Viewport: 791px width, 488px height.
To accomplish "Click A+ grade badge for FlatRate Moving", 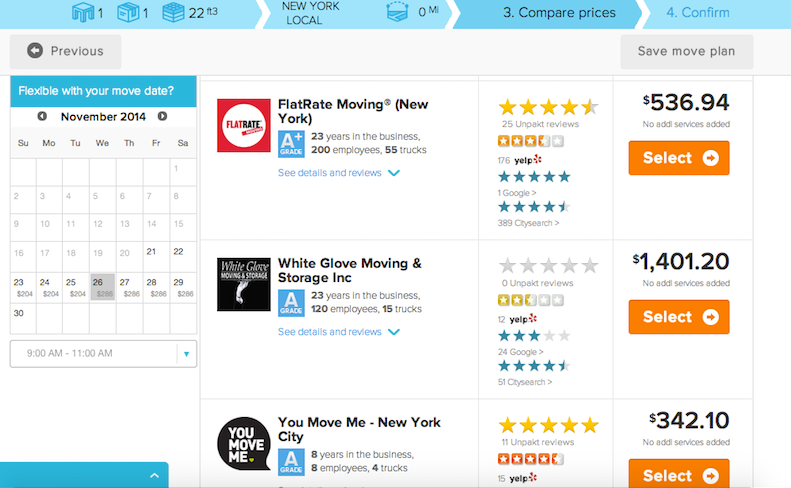I will [291, 144].
